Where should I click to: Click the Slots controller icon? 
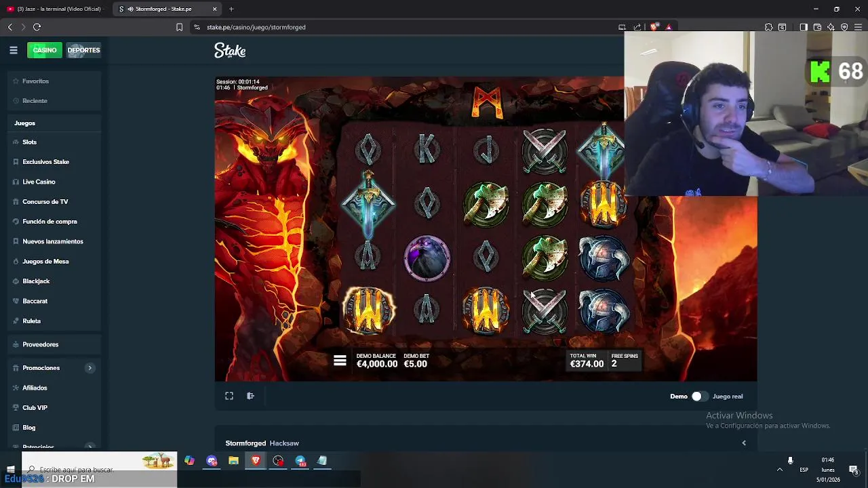pos(16,142)
